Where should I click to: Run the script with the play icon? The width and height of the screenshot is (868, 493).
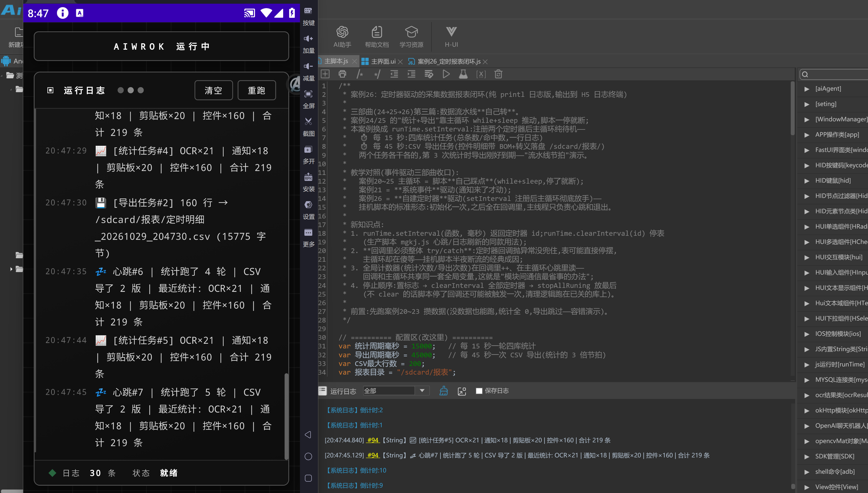pos(446,74)
